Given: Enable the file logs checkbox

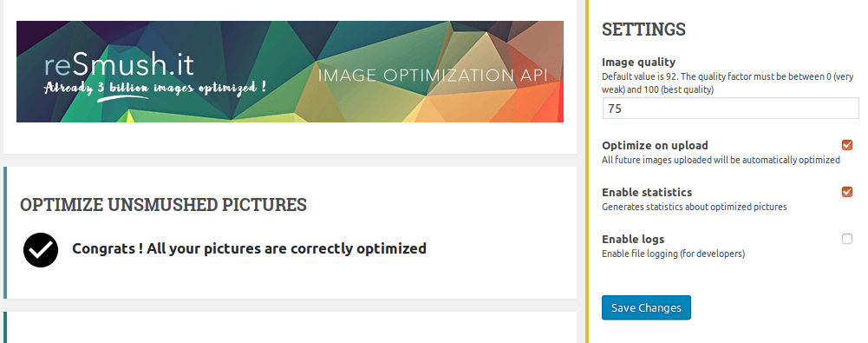Looking at the screenshot, I should coord(847,240).
